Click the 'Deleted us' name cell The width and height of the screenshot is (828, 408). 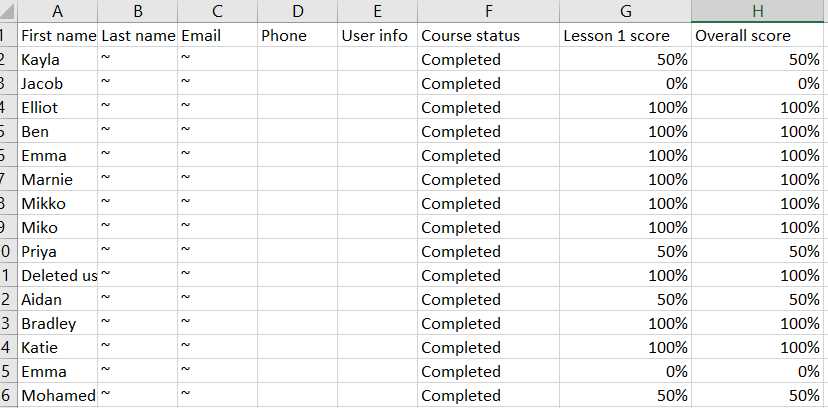[x=58, y=276]
